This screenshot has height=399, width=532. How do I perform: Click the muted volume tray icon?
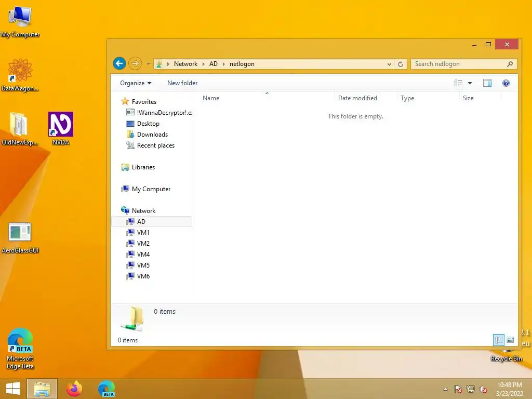click(x=483, y=389)
